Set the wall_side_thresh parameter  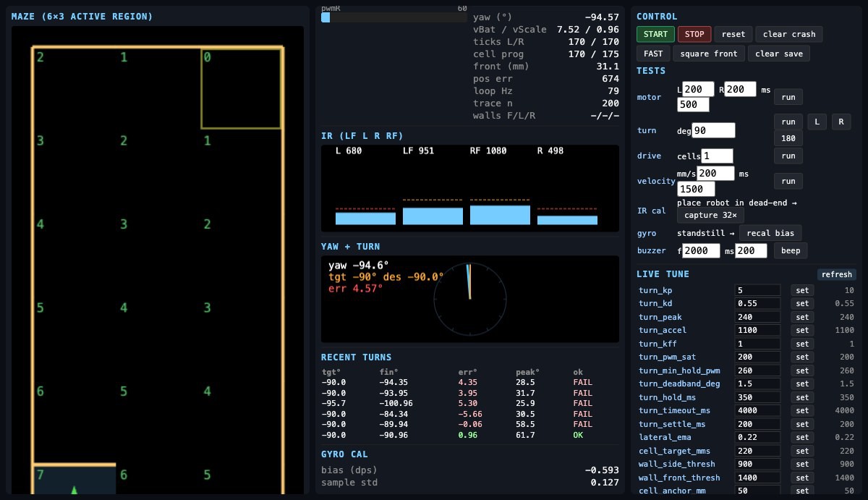(802, 464)
